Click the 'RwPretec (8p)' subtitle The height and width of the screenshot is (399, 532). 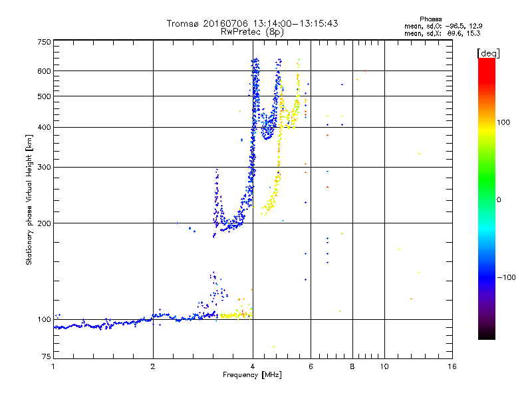(252, 32)
